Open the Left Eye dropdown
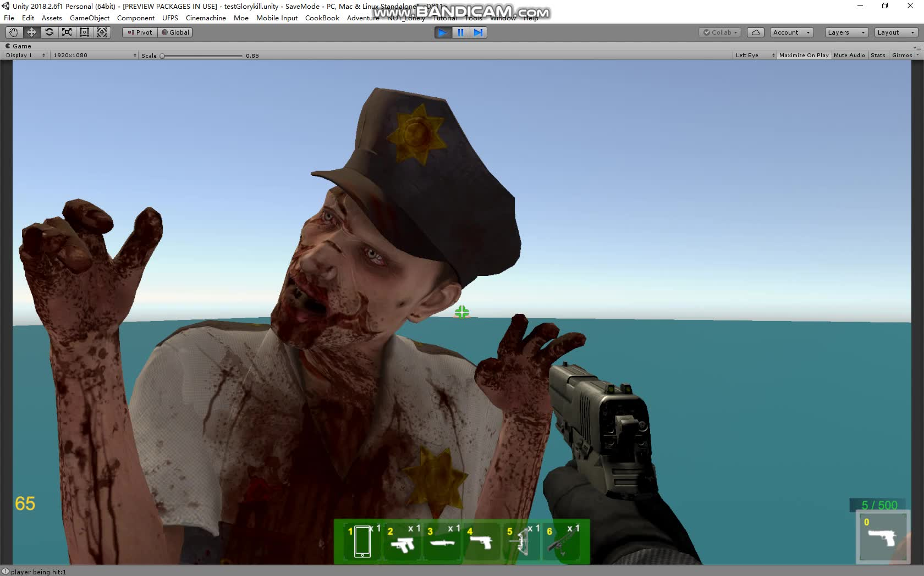 pos(755,55)
